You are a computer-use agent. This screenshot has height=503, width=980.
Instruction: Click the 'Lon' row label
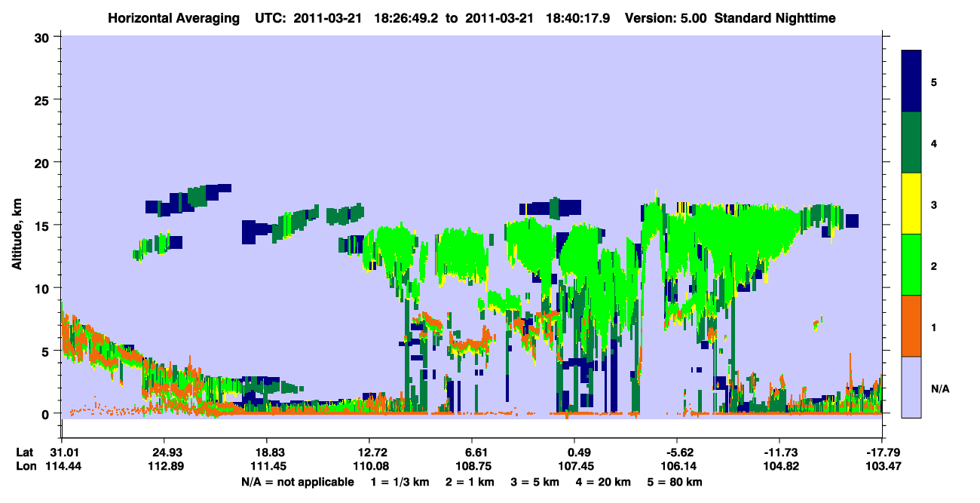pyautogui.click(x=25, y=466)
